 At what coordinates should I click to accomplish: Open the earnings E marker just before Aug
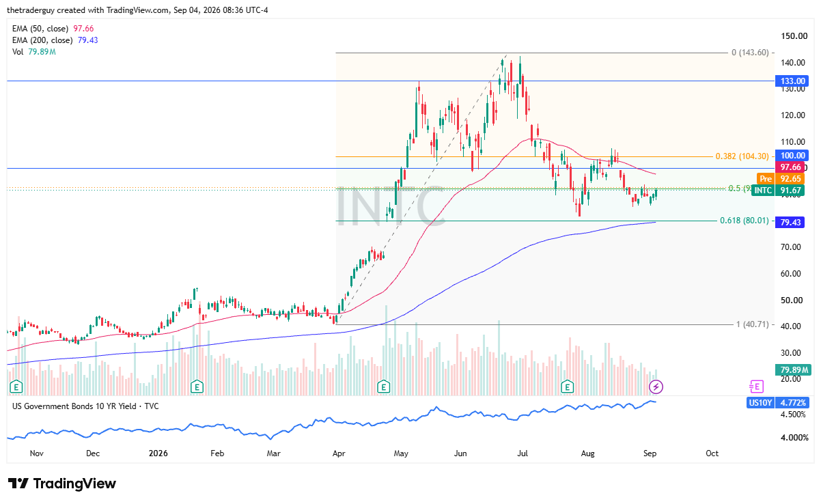(x=568, y=387)
